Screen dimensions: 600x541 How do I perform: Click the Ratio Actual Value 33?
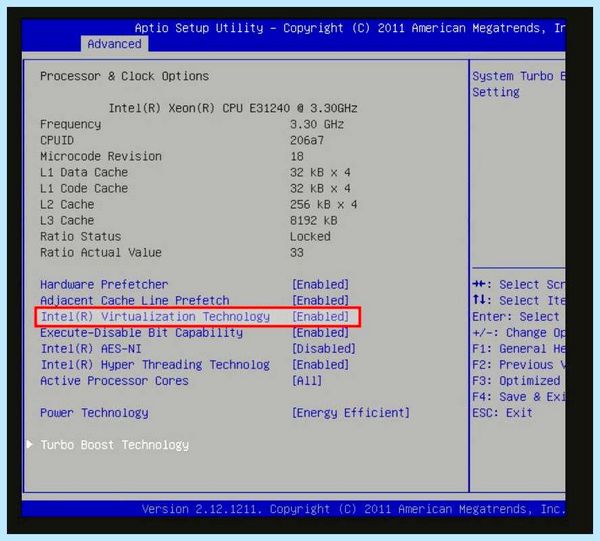297,253
